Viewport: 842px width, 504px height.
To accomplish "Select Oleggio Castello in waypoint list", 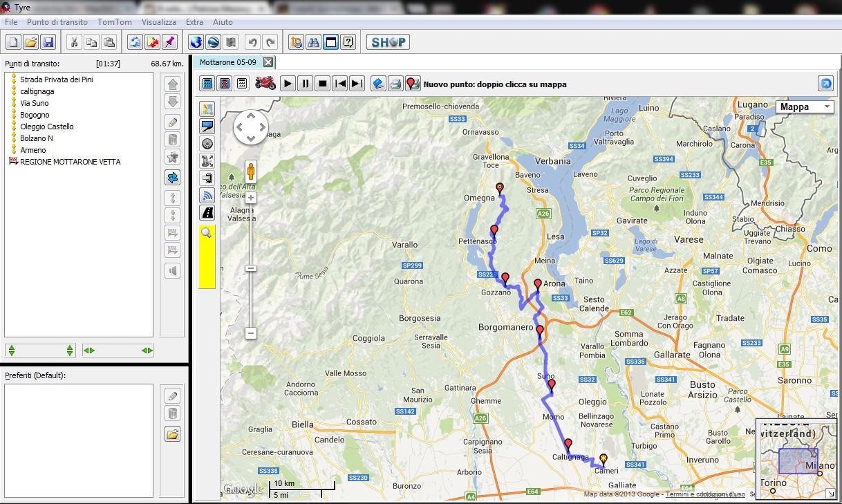I will (46, 127).
